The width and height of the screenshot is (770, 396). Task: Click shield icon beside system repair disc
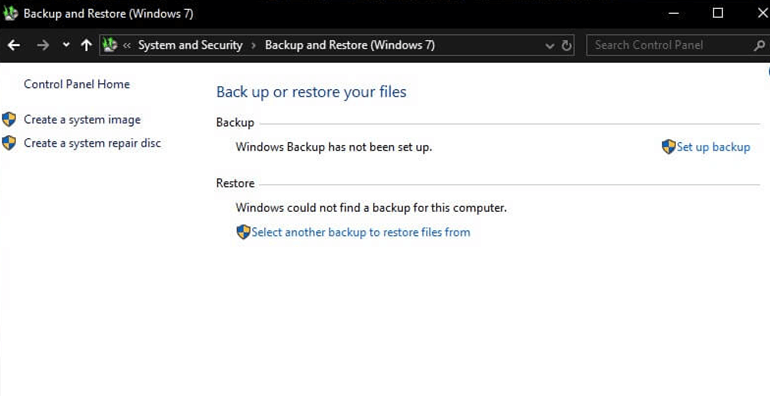tap(9, 143)
